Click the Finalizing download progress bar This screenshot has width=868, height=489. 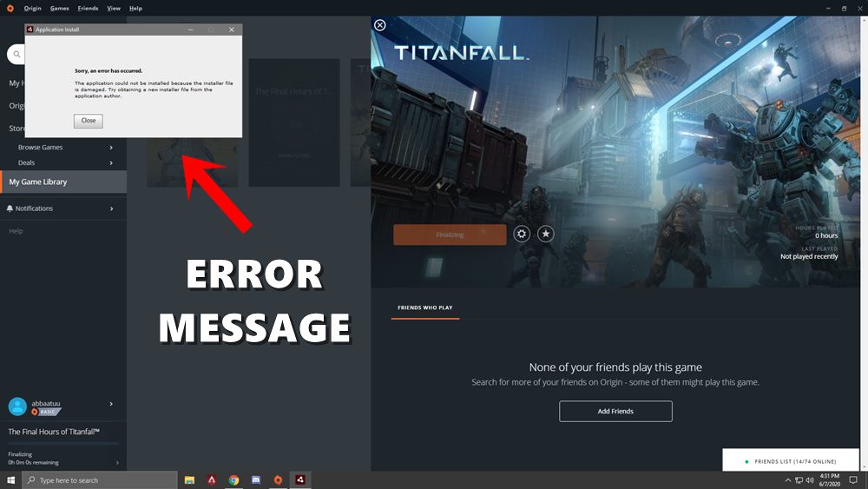point(63,444)
